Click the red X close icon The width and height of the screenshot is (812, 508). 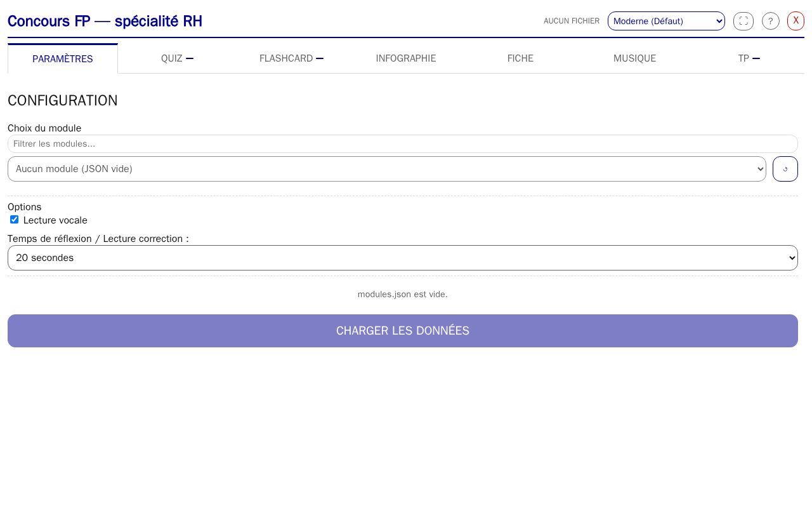point(796,21)
